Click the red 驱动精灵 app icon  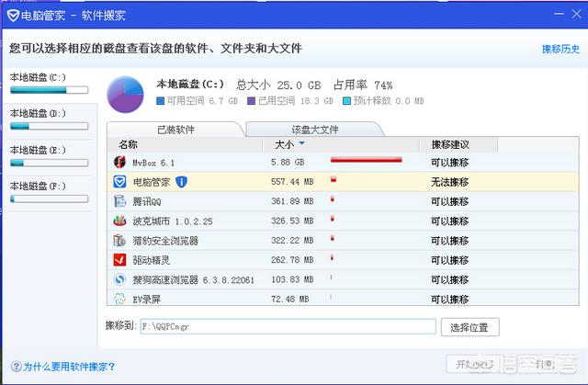pos(119,260)
